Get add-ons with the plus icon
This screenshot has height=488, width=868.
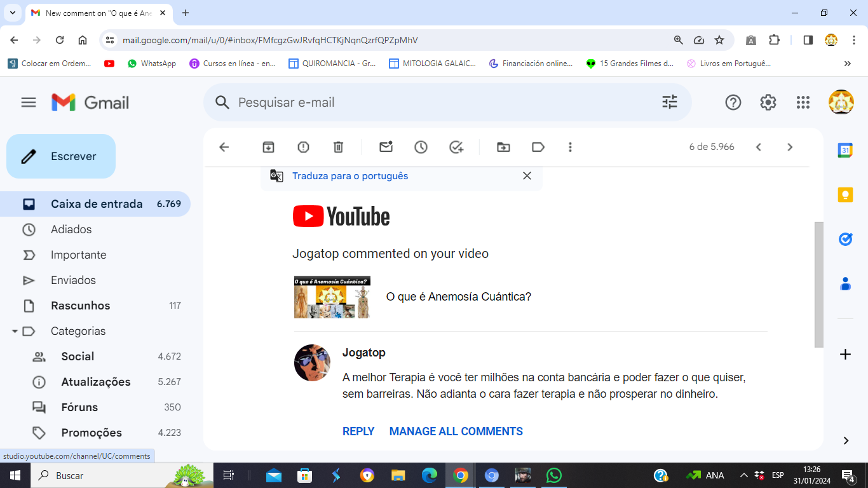845,355
